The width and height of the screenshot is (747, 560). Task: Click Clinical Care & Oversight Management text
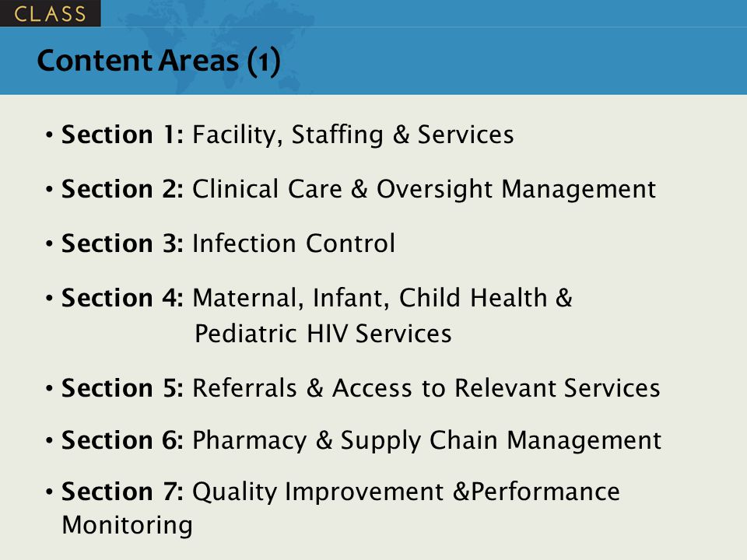pyautogui.click(x=424, y=190)
